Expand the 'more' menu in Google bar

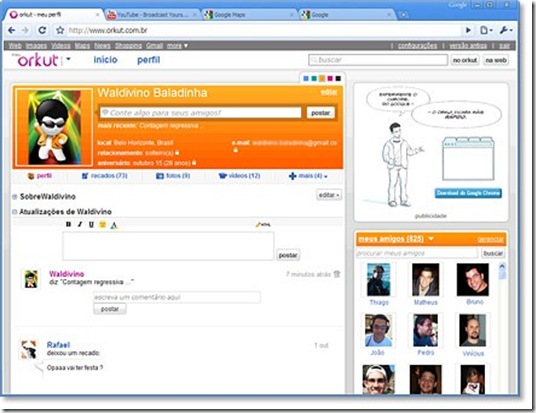[177, 45]
